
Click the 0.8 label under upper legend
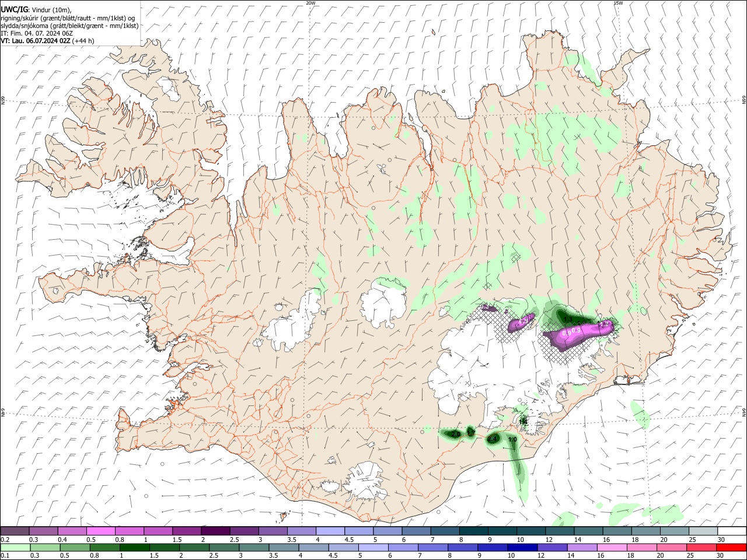[x=119, y=540]
